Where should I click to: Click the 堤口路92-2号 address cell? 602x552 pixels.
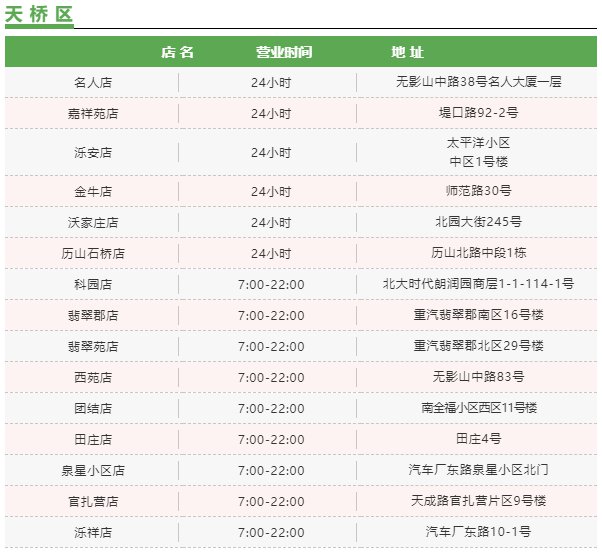(479, 114)
